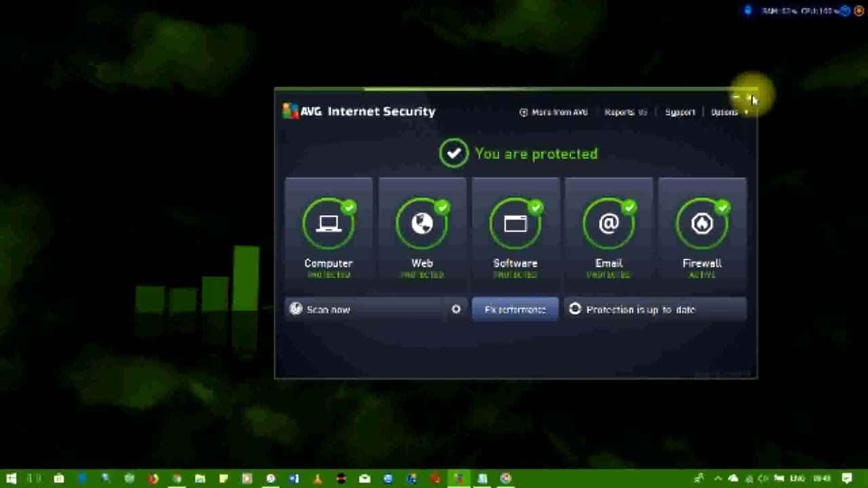
Task: Open the Action Center notifications icon
Action: [847, 479]
